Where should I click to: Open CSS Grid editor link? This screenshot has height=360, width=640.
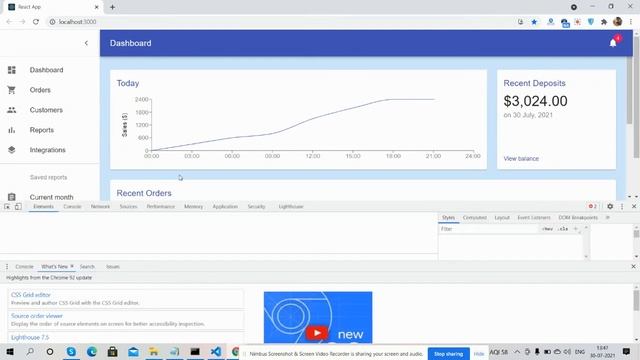click(31, 295)
